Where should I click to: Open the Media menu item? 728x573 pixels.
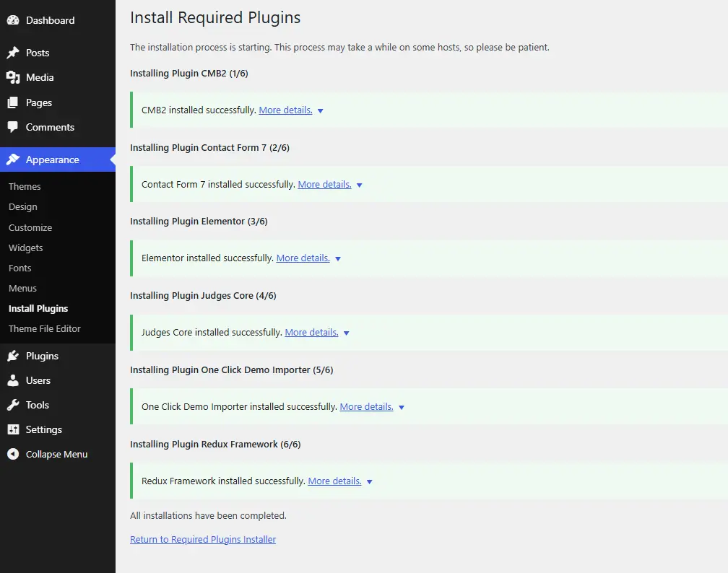40,77
